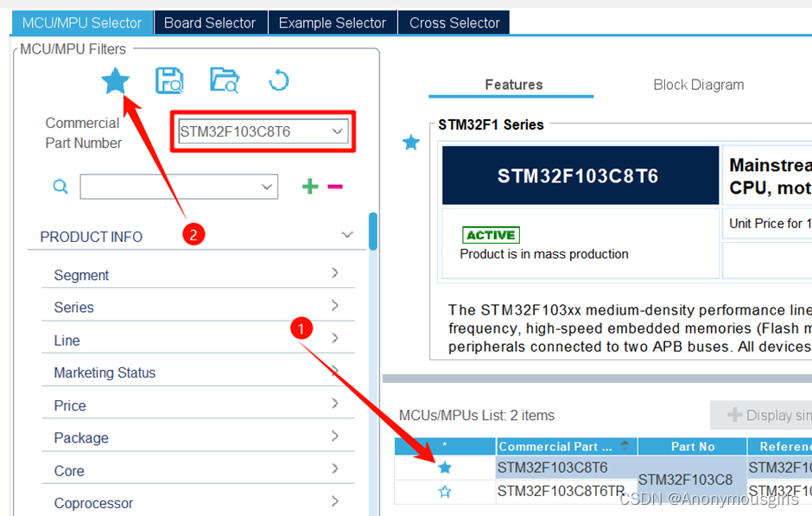The width and height of the screenshot is (812, 516).
Task: Sort by the Commercial Part column header
Action: [x=567, y=446]
